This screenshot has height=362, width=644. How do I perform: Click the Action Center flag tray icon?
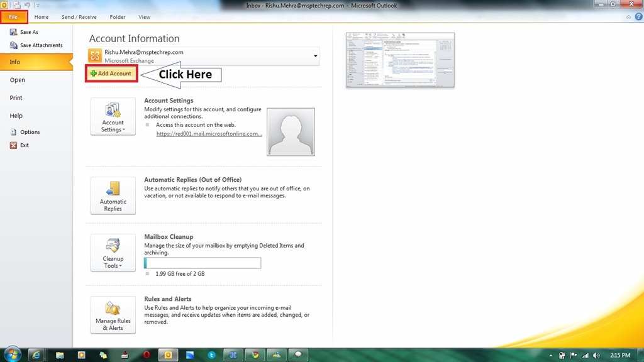click(574, 356)
